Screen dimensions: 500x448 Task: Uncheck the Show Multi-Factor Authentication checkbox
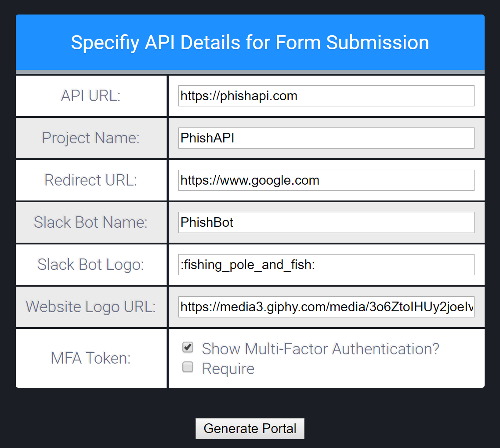188,348
